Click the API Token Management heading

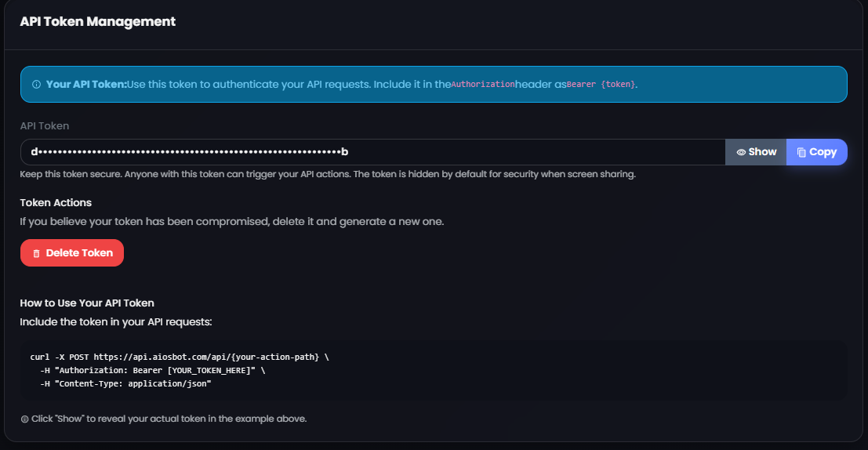pos(97,22)
